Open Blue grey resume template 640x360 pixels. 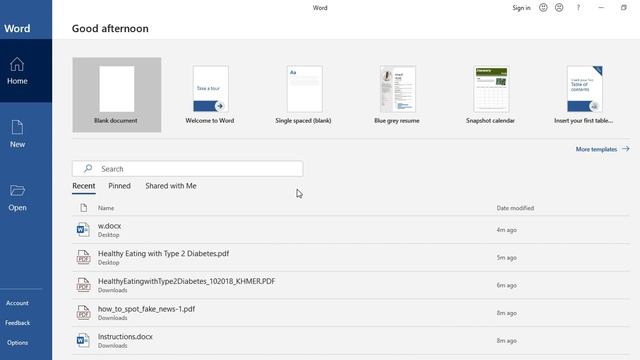[x=397, y=95]
